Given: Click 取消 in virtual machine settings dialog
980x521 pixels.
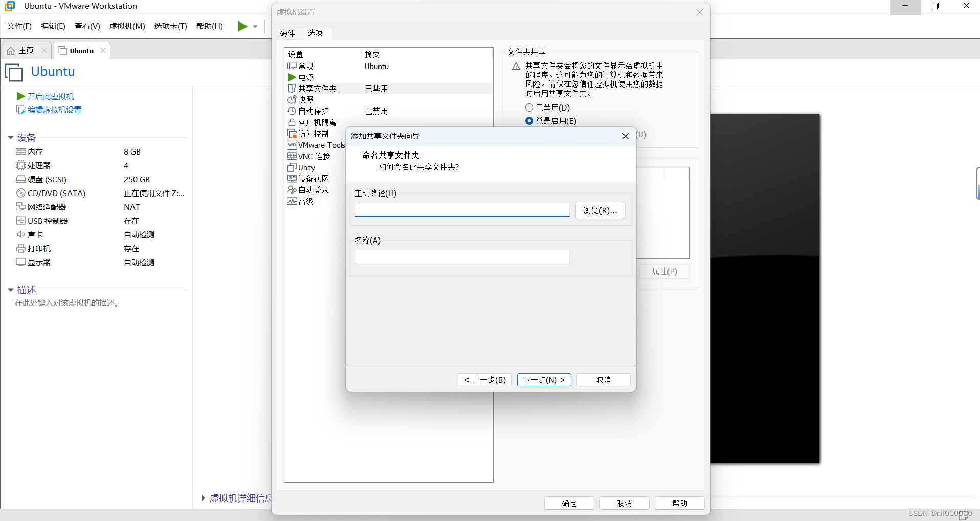Looking at the screenshot, I should click(625, 503).
